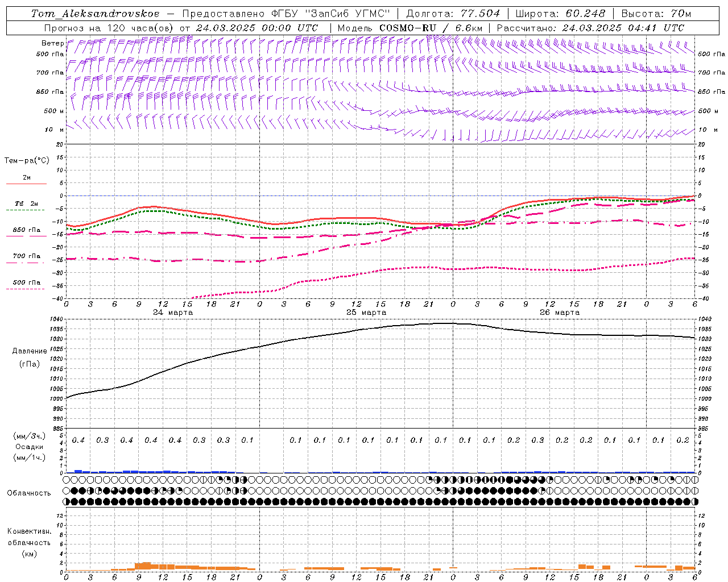The height and width of the screenshot is (582, 728).
Task: Click the 'Td 2м' dew point legend entry
Action: click(x=27, y=203)
